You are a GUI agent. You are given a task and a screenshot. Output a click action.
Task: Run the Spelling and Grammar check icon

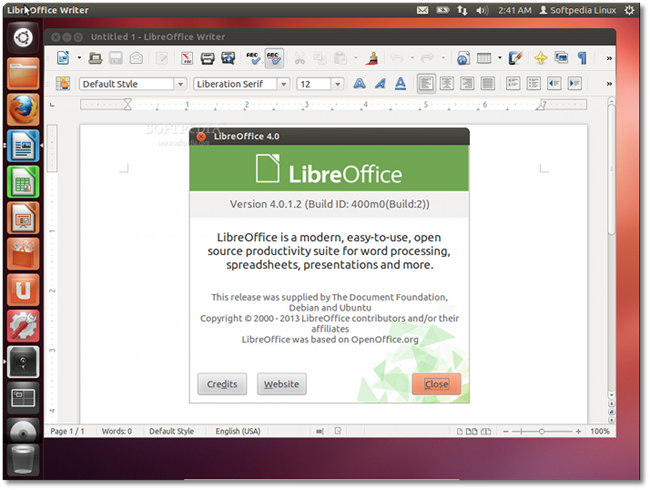253,58
